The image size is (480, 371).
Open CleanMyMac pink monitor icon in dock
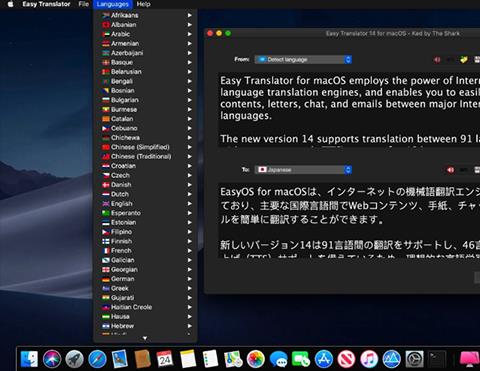point(470,360)
